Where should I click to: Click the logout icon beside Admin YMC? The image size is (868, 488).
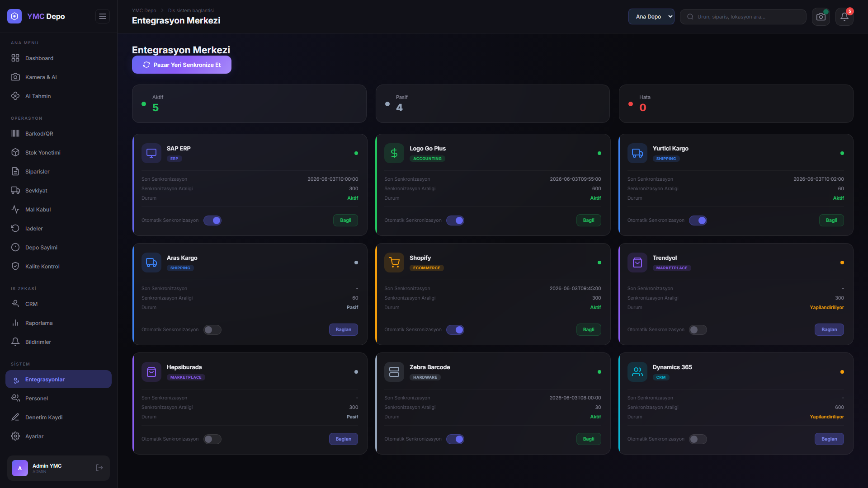tap(99, 468)
